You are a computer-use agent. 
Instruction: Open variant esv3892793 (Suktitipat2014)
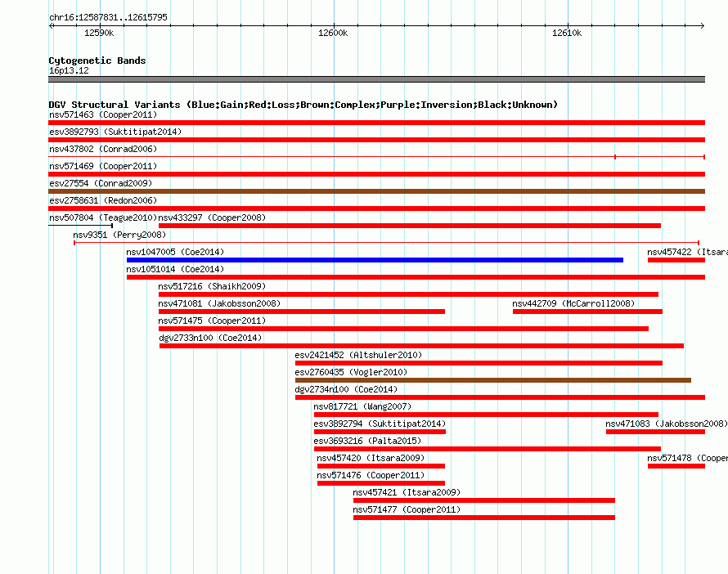(376, 140)
